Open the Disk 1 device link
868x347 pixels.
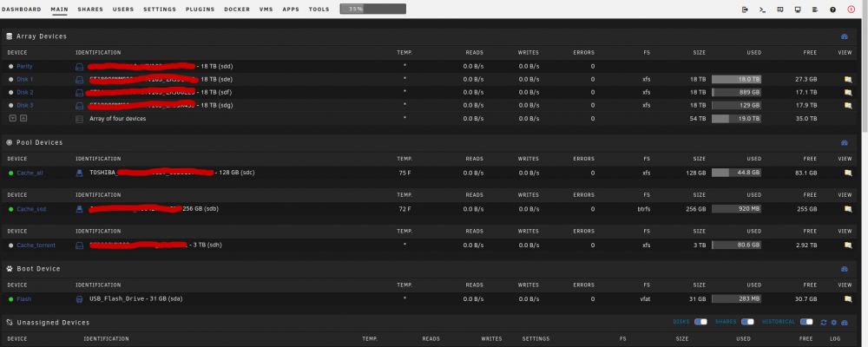pos(25,79)
